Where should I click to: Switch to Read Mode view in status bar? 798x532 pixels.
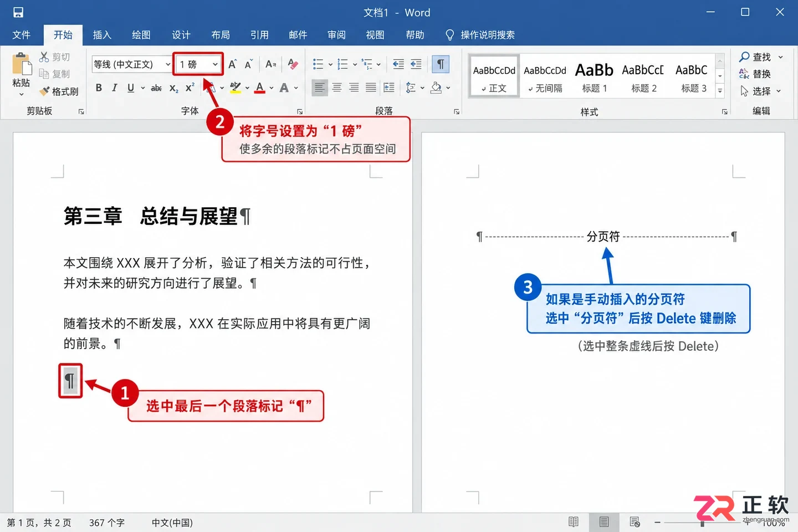point(574,522)
